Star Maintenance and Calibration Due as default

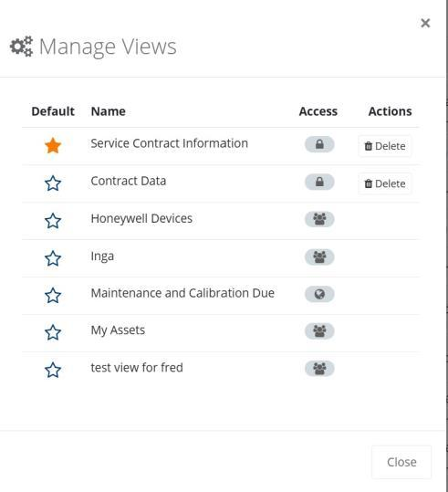point(53,295)
